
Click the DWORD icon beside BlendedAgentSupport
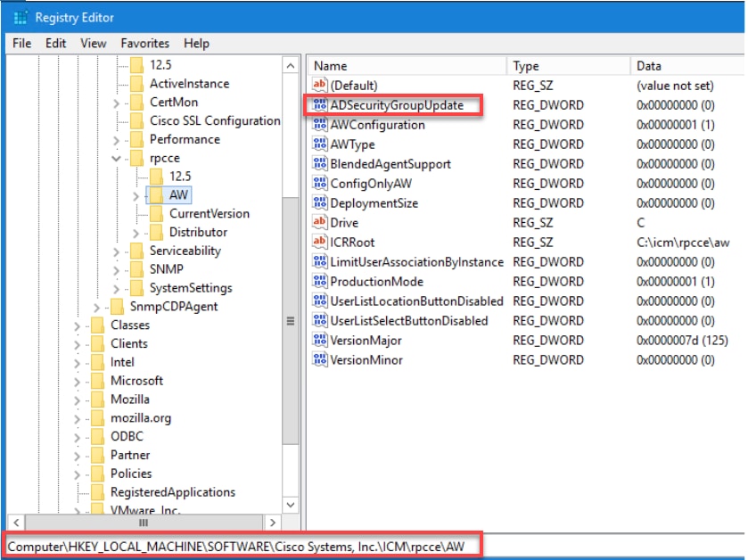[320, 163]
